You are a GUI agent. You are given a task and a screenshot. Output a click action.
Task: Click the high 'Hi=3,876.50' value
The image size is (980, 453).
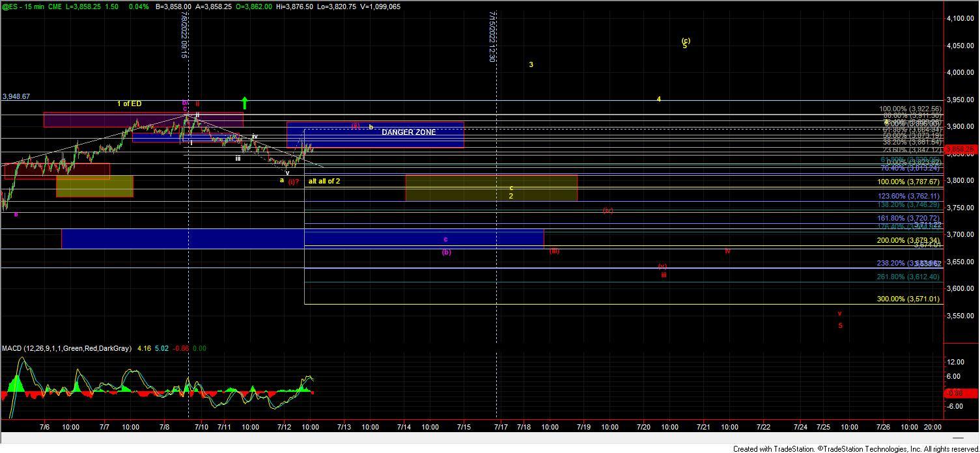294,7
